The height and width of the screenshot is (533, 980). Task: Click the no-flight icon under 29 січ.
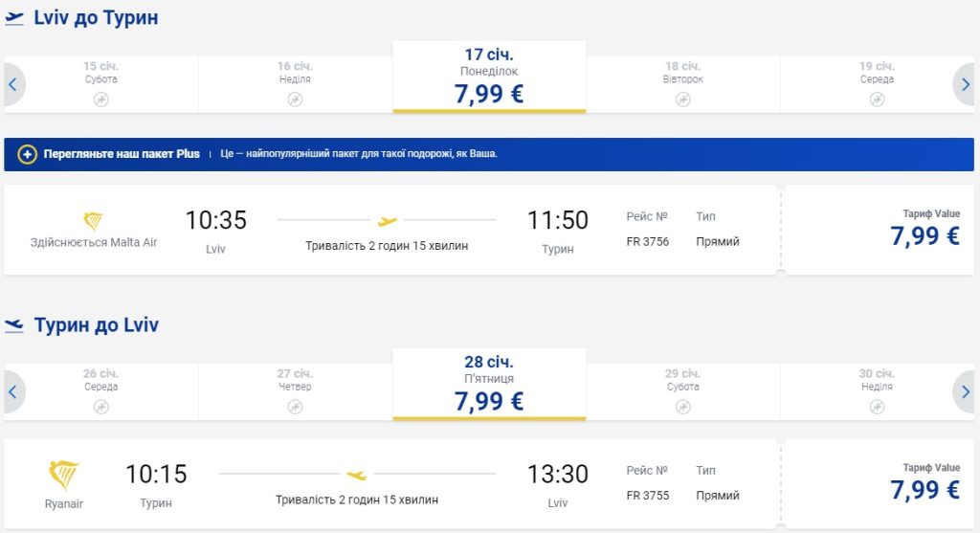click(682, 407)
